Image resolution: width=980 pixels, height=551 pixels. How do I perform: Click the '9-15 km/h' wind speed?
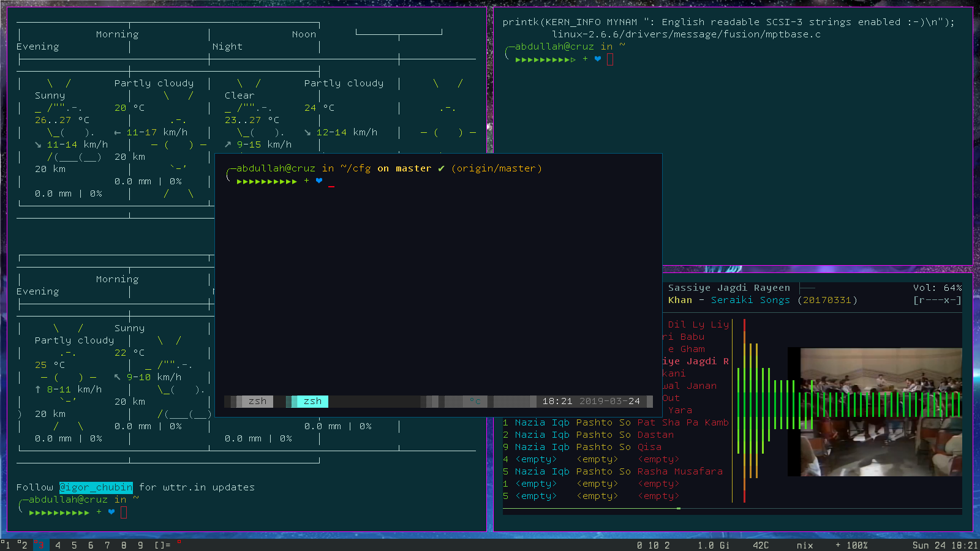point(264,144)
